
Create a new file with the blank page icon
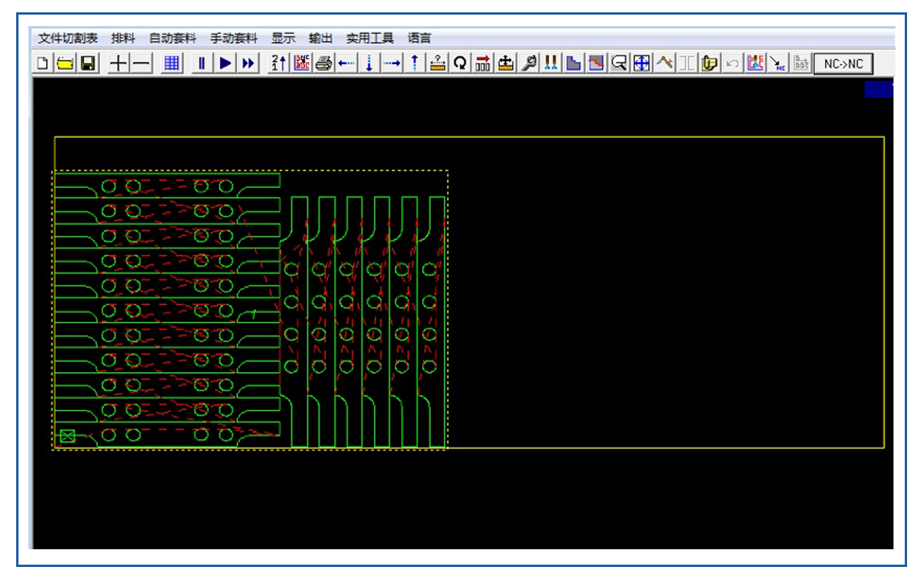(42, 64)
